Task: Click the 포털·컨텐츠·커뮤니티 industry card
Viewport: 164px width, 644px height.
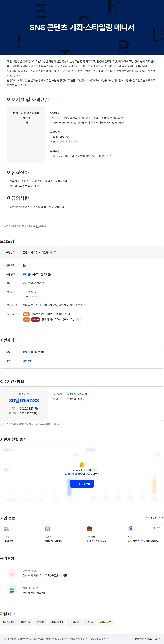Action: click(102, 534)
